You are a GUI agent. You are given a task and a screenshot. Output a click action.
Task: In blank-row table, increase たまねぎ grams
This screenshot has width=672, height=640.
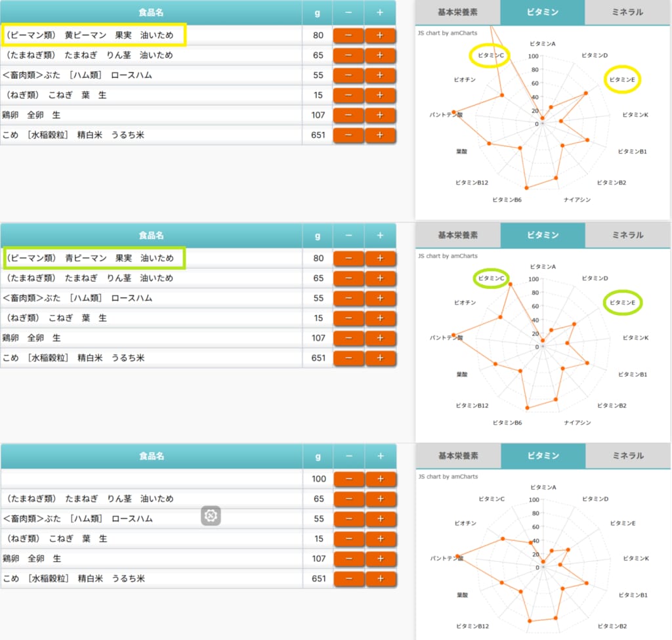tap(381, 499)
